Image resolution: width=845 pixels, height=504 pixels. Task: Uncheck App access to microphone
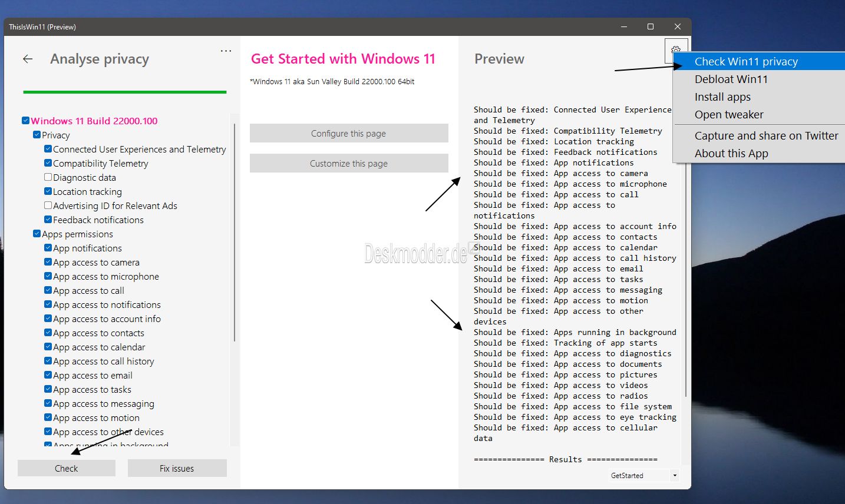pyautogui.click(x=48, y=276)
